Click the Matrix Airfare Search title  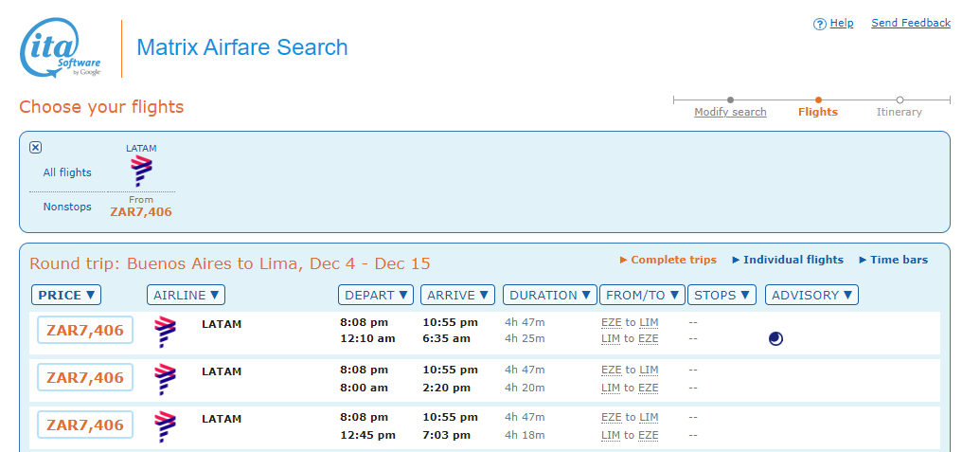pos(241,47)
